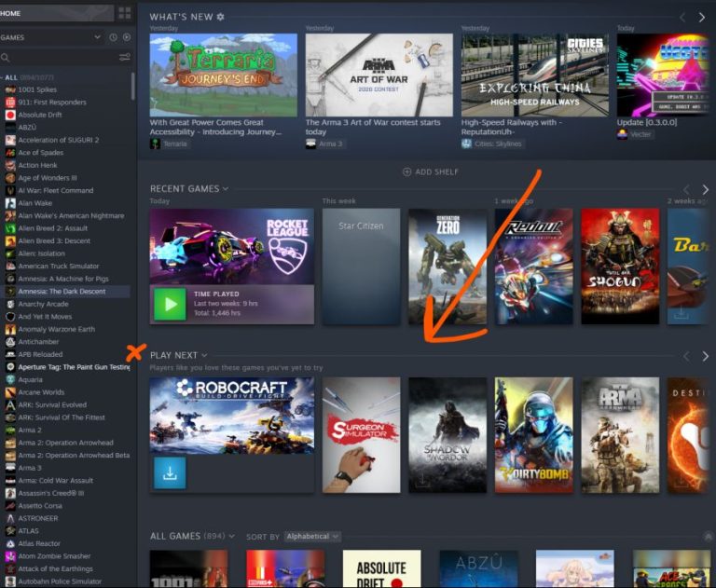Go to previous What's New page

(682, 18)
